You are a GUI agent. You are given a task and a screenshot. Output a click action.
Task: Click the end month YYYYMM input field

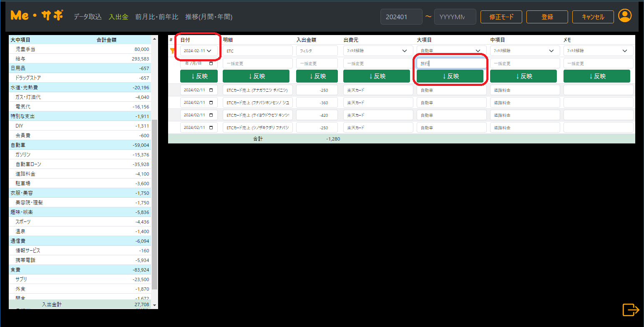point(455,17)
